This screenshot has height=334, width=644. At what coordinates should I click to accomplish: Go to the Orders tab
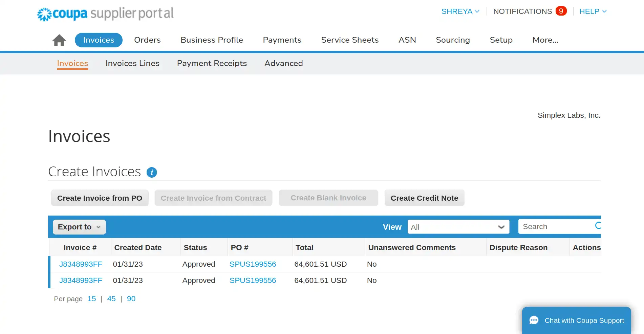pyautogui.click(x=147, y=40)
